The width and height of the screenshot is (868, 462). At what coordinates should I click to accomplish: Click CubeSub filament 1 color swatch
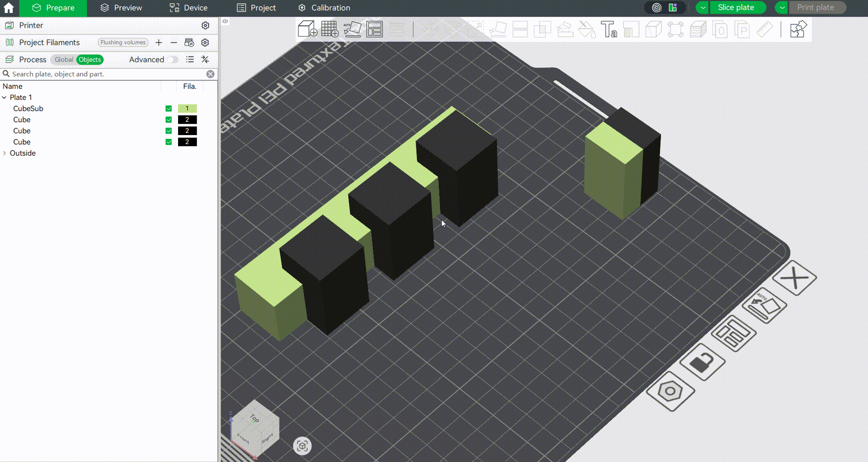(x=187, y=109)
